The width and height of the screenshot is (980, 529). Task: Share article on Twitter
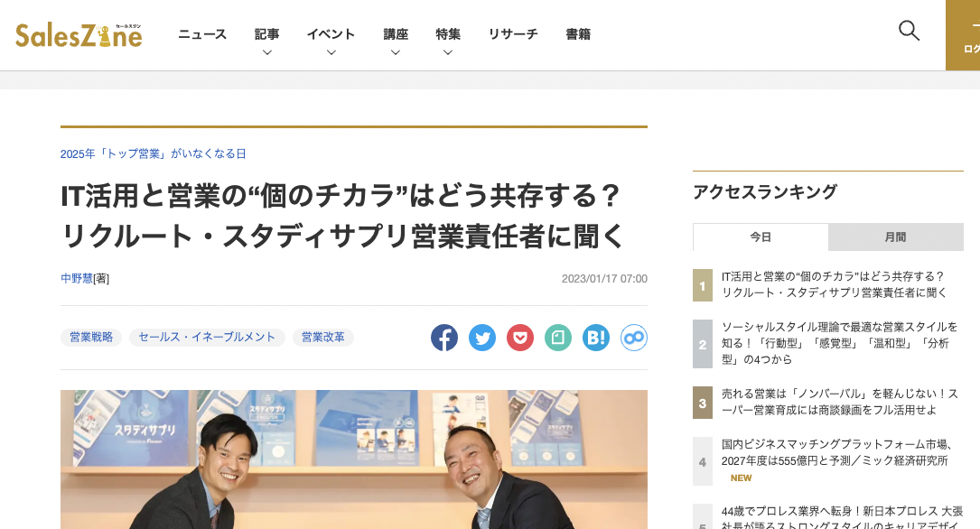(x=482, y=338)
